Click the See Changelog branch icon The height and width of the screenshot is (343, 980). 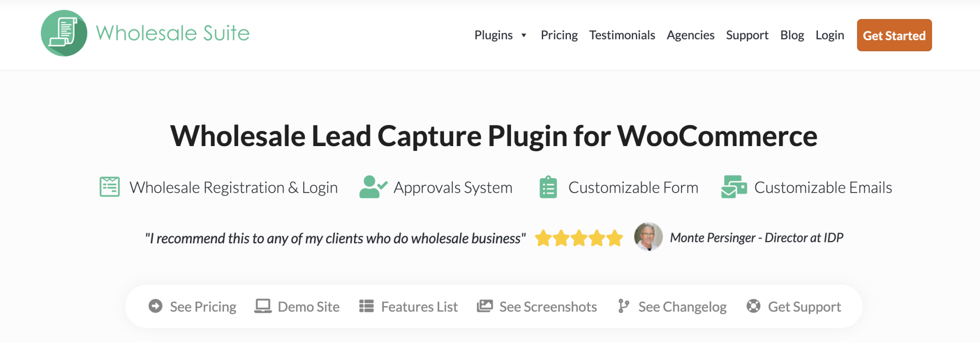[623, 306]
